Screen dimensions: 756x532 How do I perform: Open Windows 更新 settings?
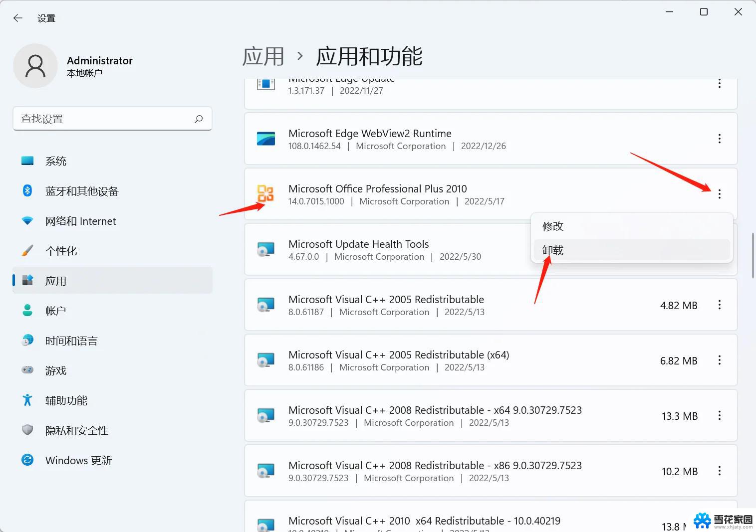point(112,460)
